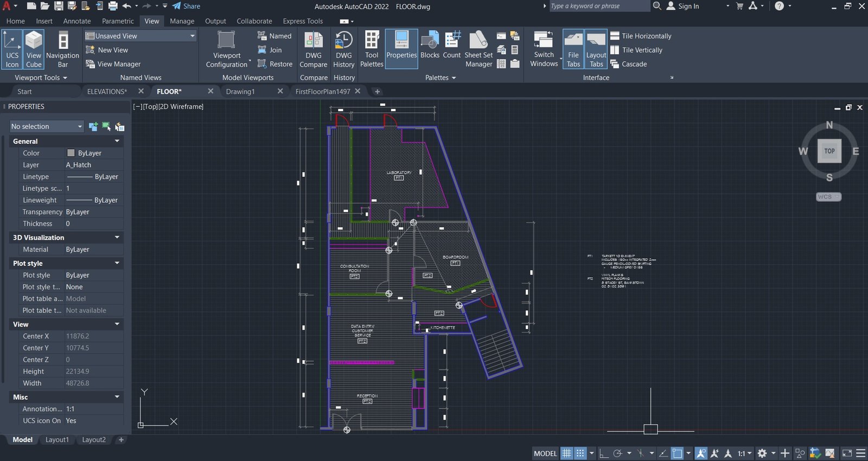Open the No selection dropdown
The width and height of the screenshot is (868, 461).
pos(47,126)
